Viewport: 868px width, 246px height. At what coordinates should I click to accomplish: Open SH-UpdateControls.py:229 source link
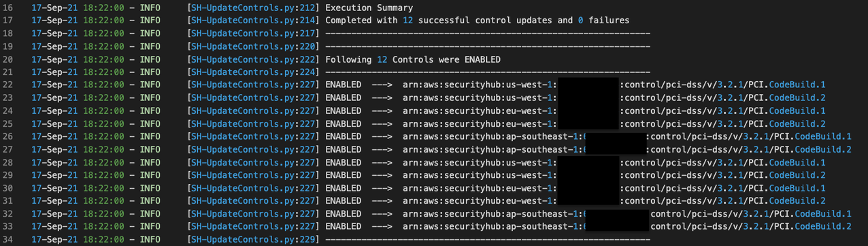pos(252,239)
